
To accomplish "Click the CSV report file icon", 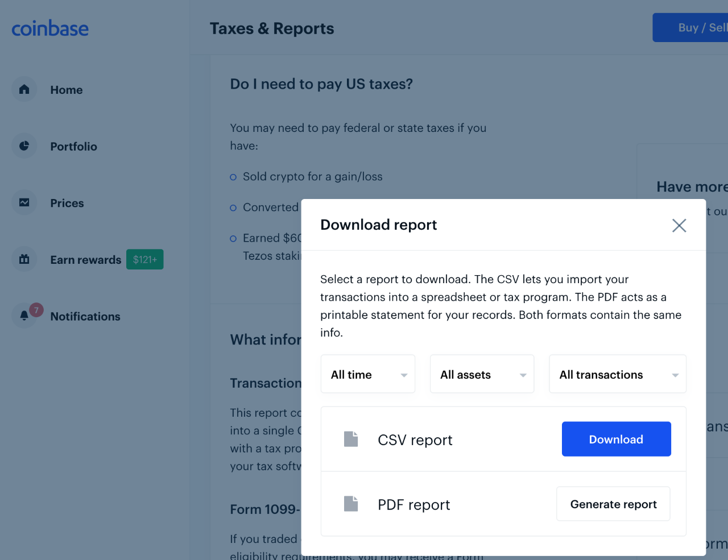I will pyautogui.click(x=351, y=439).
